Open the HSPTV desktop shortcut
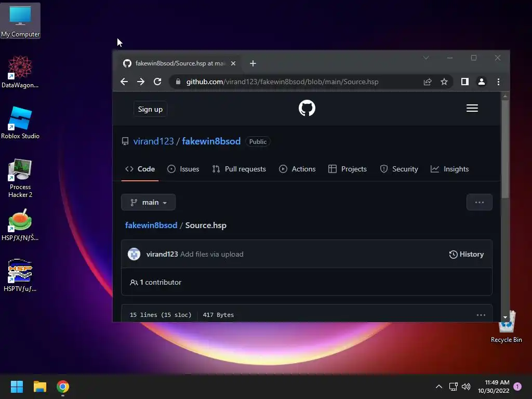Viewport: 532px width, 399px height. coord(20,275)
